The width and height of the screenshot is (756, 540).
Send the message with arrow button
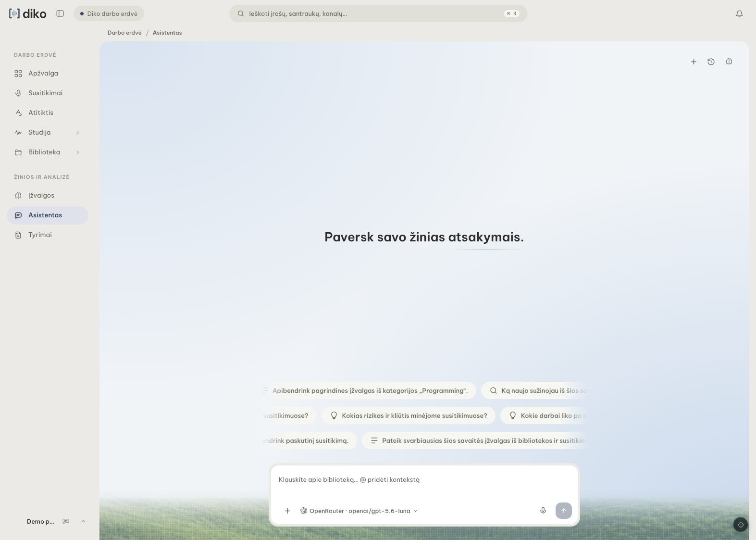tap(564, 511)
